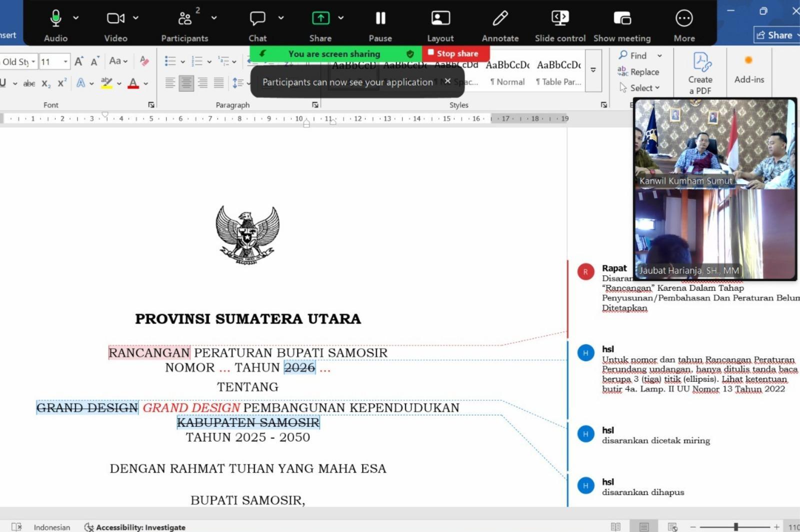Viewport: 800px width, 532px height.
Task: Open the font size dropdown
Action: tap(65, 62)
